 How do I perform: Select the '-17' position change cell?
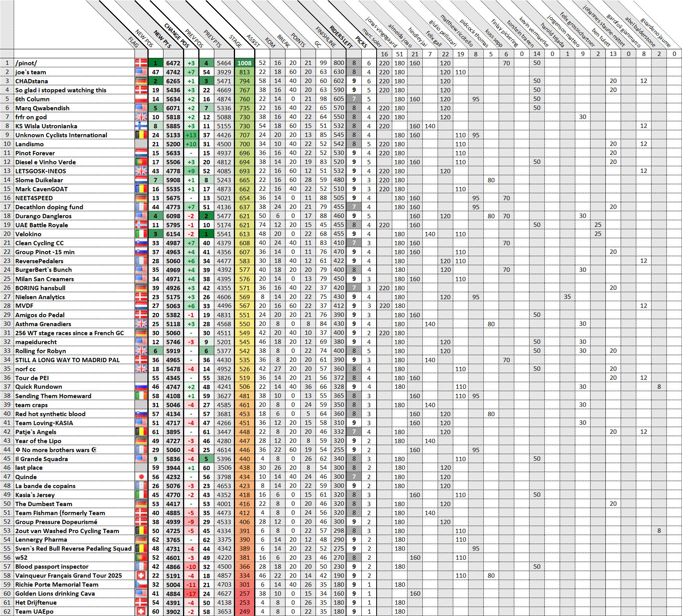pyautogui.click(x=191, y=594)
